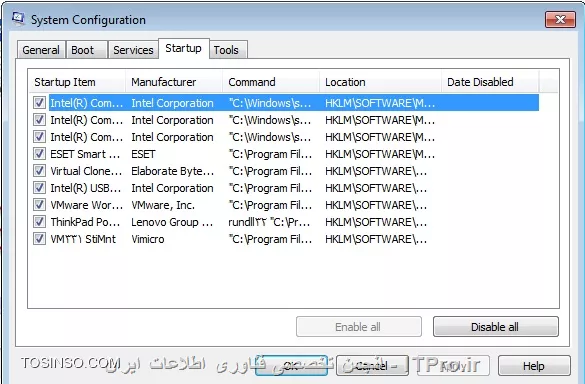585x384 pixels.
Task: Select the ThinkPad Po... item name
Action: tap(85, 222)
